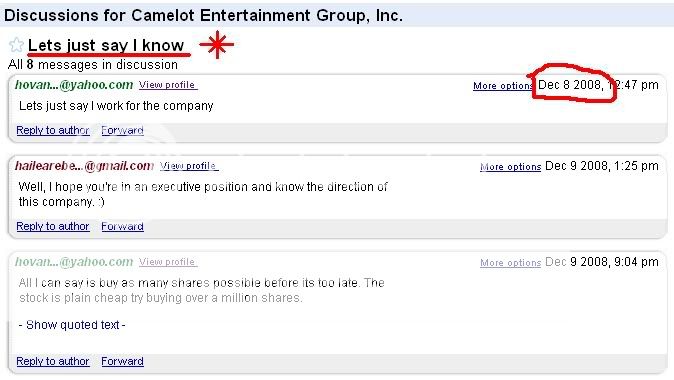View profile on the 9:04 pm message
674x380 pixels.
click(167, 261)
